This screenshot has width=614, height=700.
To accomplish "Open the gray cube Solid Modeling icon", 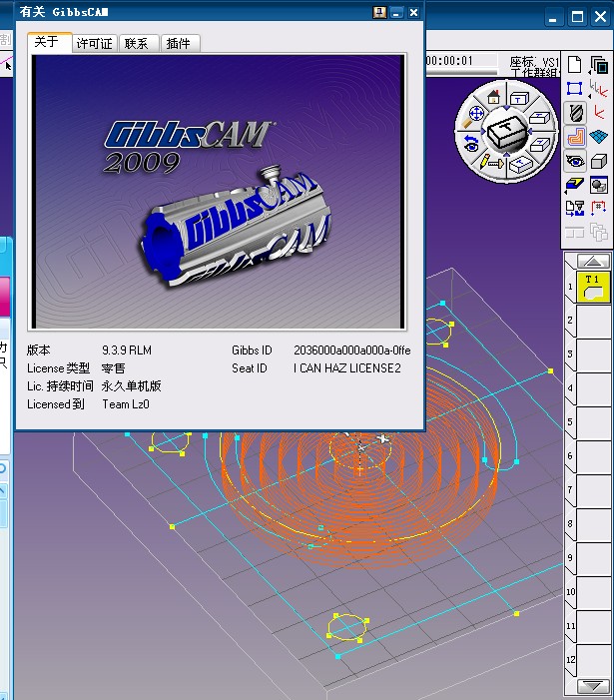I will tap(599, 161).
